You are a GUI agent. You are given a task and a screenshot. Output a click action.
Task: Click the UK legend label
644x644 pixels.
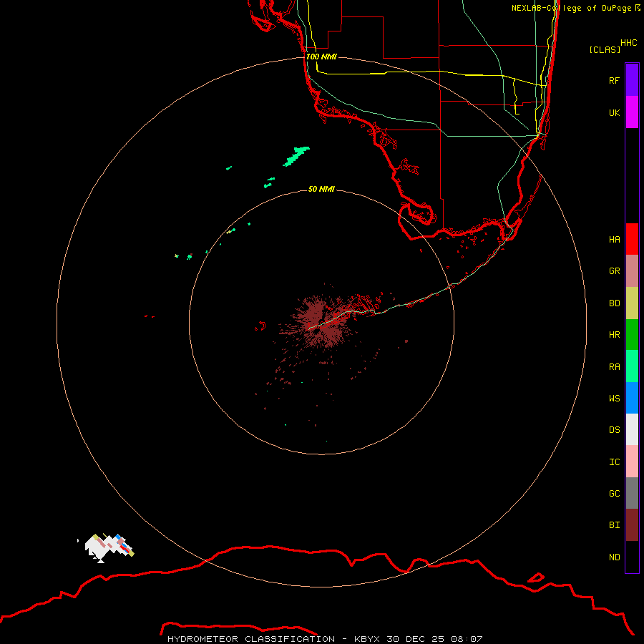click(x=614, y=112)
